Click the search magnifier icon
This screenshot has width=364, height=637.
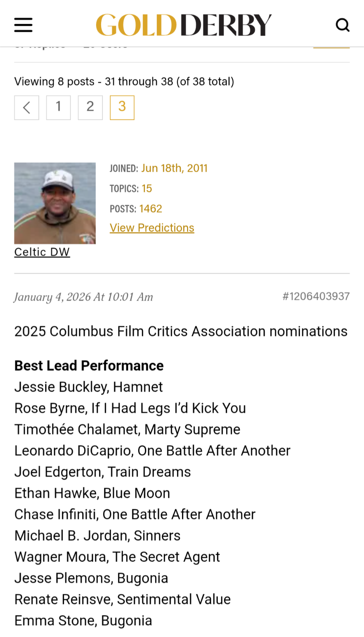point(342,25)
